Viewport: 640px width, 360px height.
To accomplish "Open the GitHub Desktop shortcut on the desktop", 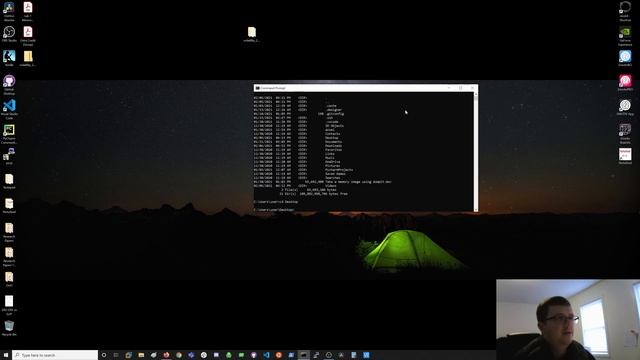I will pyautogui.click(x=9, y=85).
